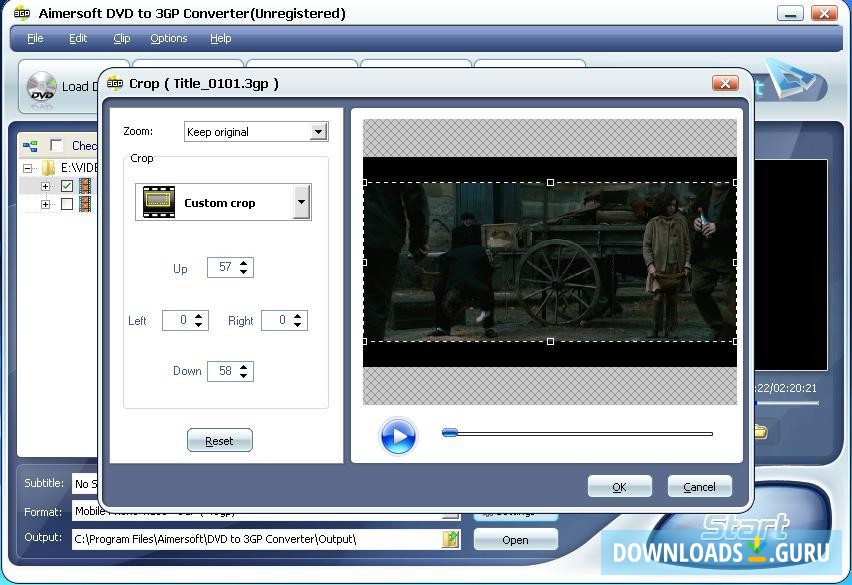Click the bottom-left crop corner handle
Image resolution: width=852 pixels, height=585 pixels.
365,341
